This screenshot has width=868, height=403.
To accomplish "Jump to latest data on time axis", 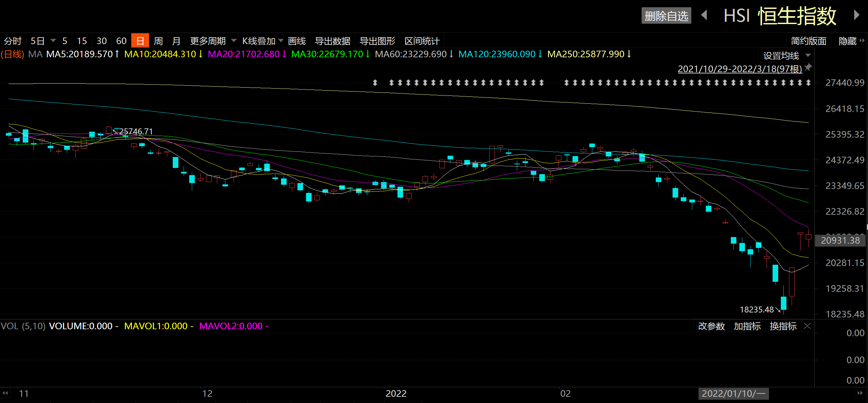I will tap(860, 393).
